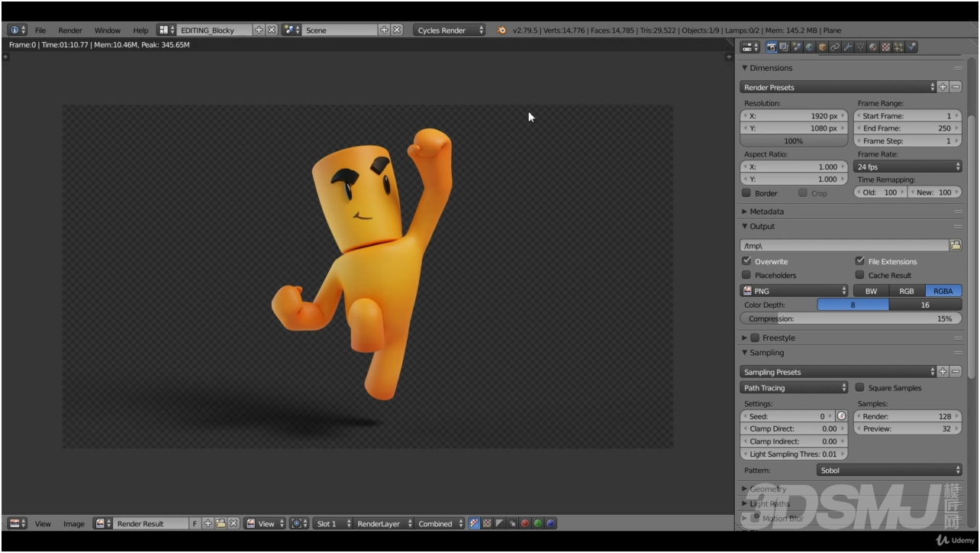Uncheck the File Extensions checkbox
The width and height of the screenshot is (980, 553).
click(860, 261)
